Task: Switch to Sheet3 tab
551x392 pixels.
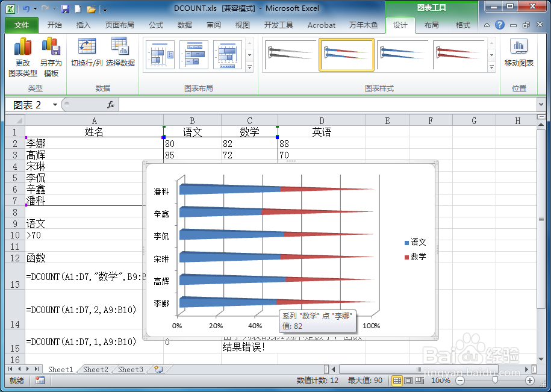Action: (130, 369)
